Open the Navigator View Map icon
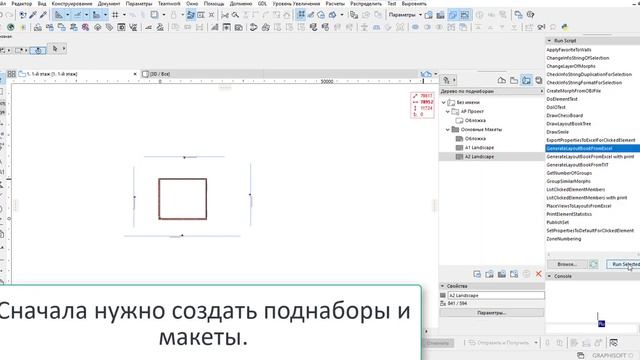This screenshot has width=640, height=360. tap(514, 80)
